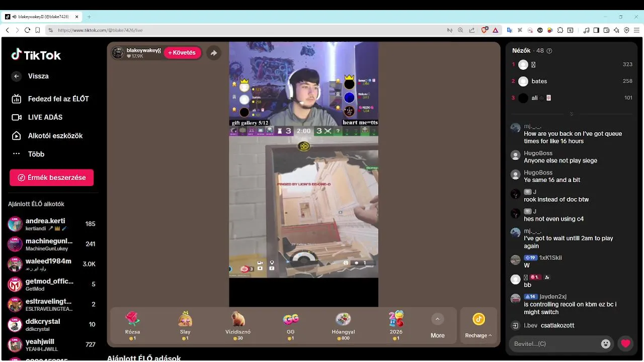644x362 pixels.
Task: Open the browser hamburger menu
Action: (636, 30)
